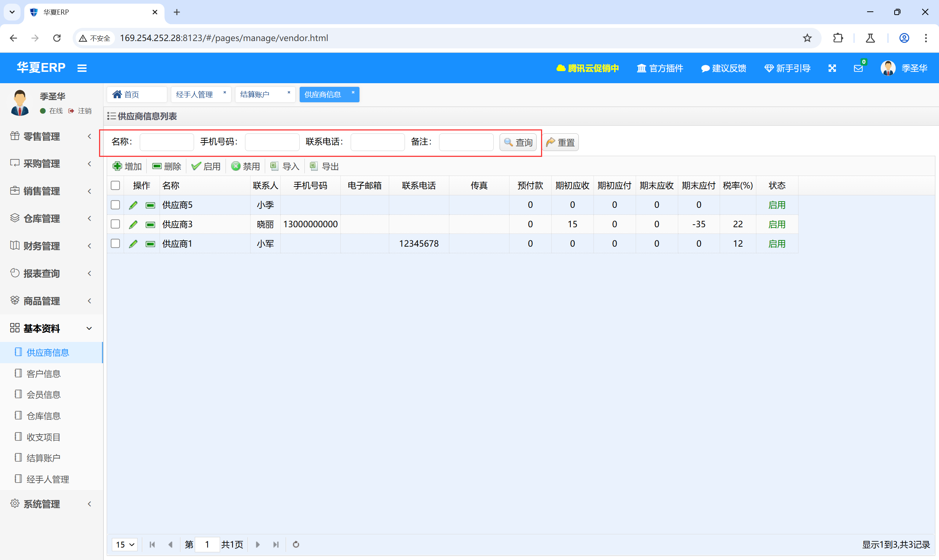Open the mail envelope icon in the header
Screen dimensions: 939x560
click(x=858, y=68)
